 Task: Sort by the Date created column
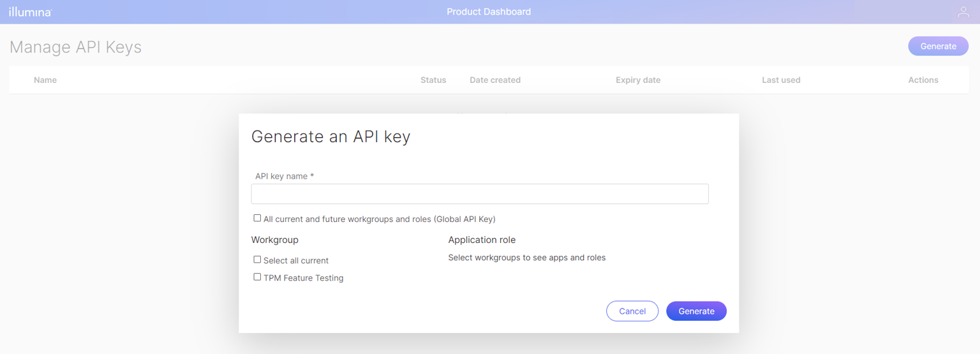[495, 80]
